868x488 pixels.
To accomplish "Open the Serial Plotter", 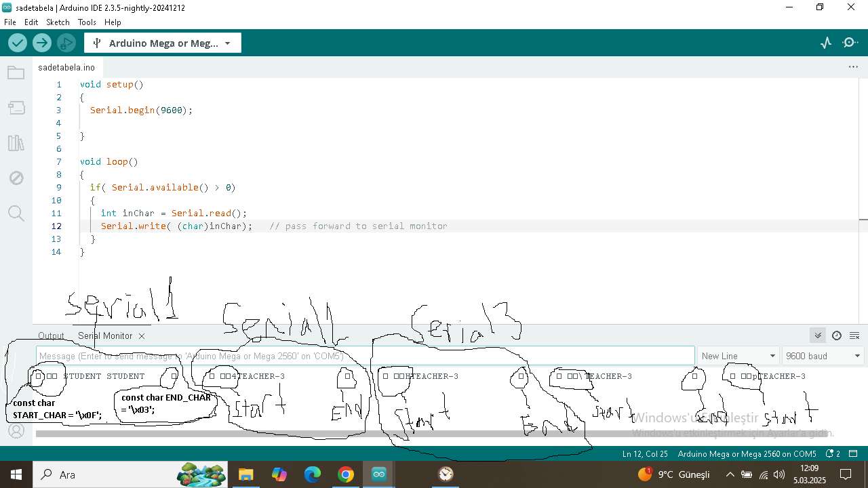I will point(825,42).
